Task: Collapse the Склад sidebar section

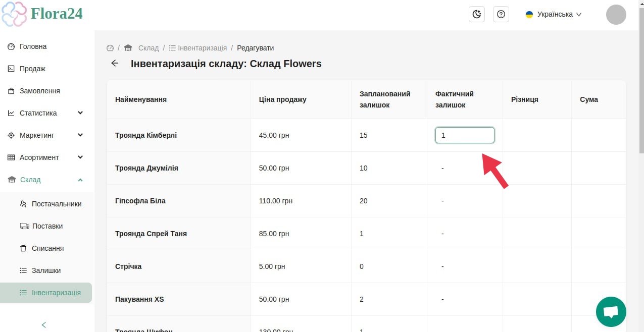Action: (47, 180)
